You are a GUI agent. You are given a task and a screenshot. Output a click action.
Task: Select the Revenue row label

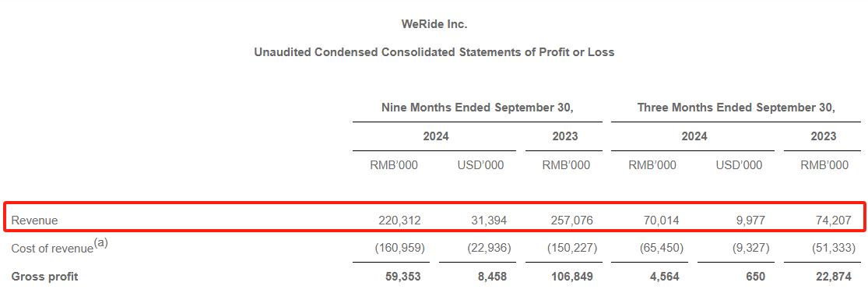click(34, 221)
